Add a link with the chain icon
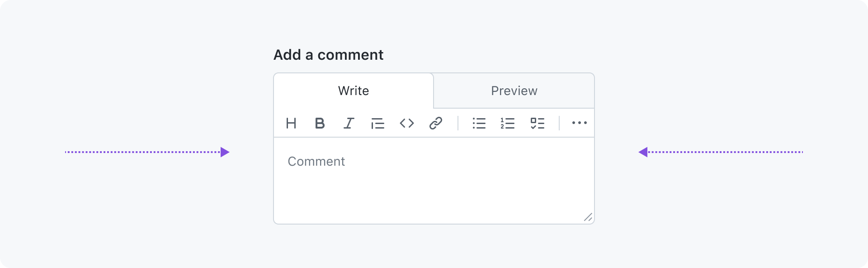Image resolution: width=868 pixels, height=268 pixels. point(435,123)
